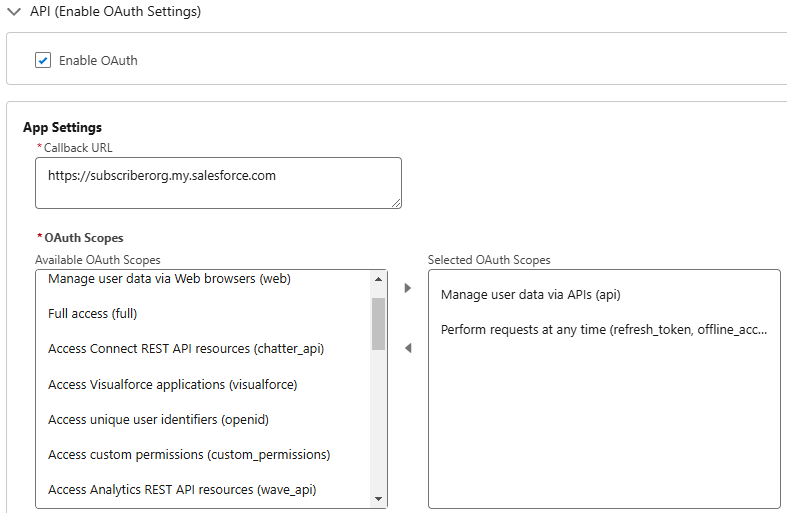Collapse the API (Enable OAuth Settings) section
787x513 pixels.
tap(14, 12)
